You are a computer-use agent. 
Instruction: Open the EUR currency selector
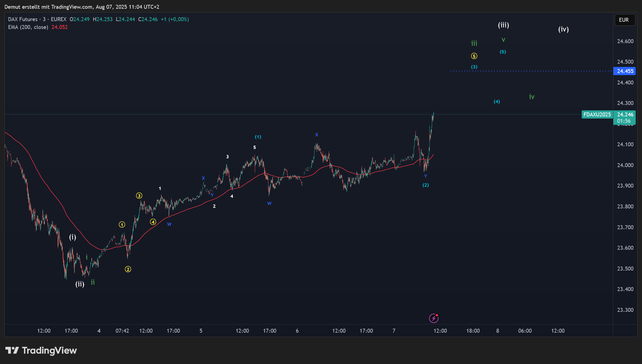[625, 20]
